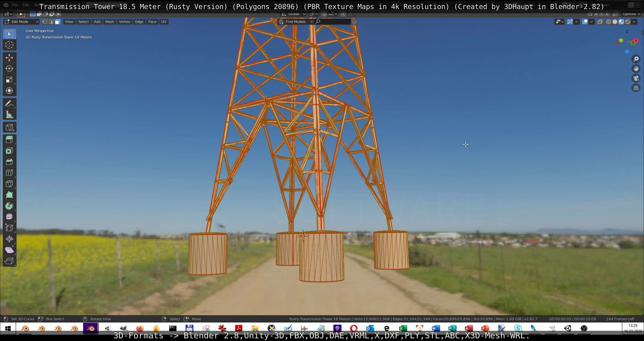Open the Vertex menu

pos(125,22)
